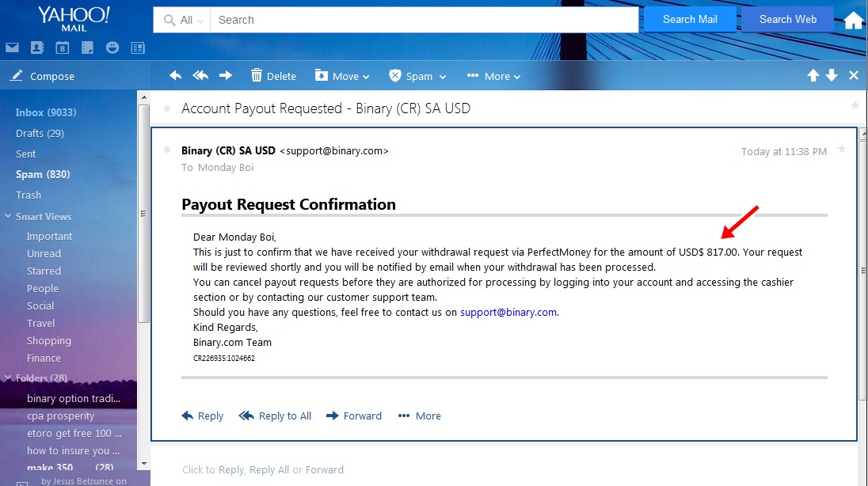Open the Mail envelope icon under the logo
868x486 pixels.
coord(12,47)
